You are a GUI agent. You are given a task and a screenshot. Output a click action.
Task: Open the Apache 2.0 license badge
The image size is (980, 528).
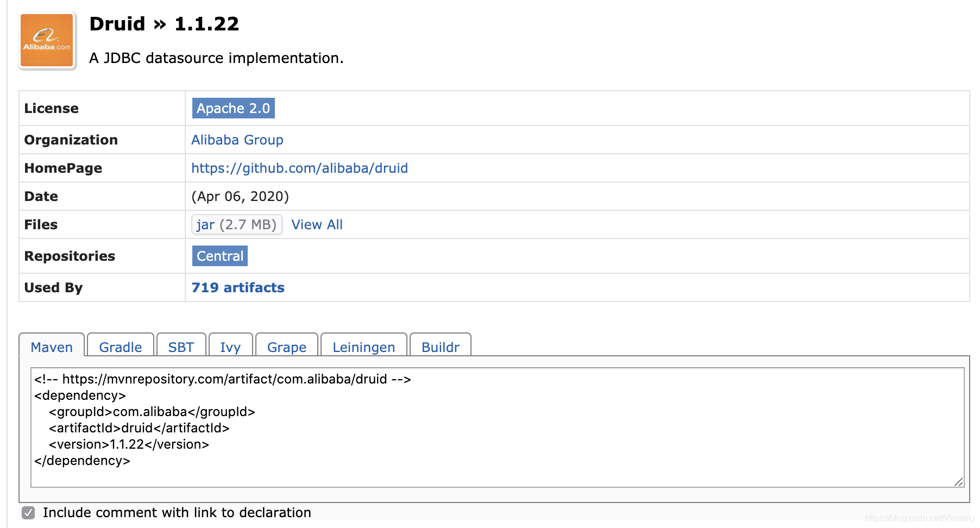point(233,108)
